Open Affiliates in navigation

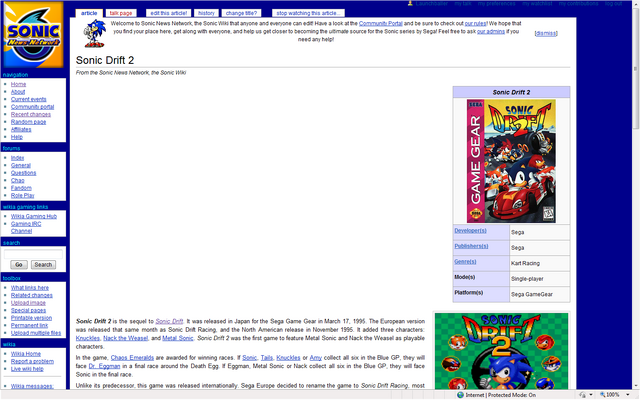(21, 129)
